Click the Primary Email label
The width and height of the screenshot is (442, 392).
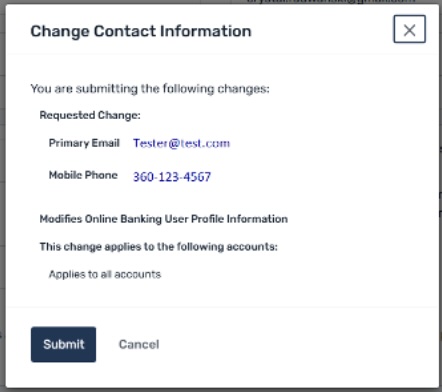click(84, 143)
